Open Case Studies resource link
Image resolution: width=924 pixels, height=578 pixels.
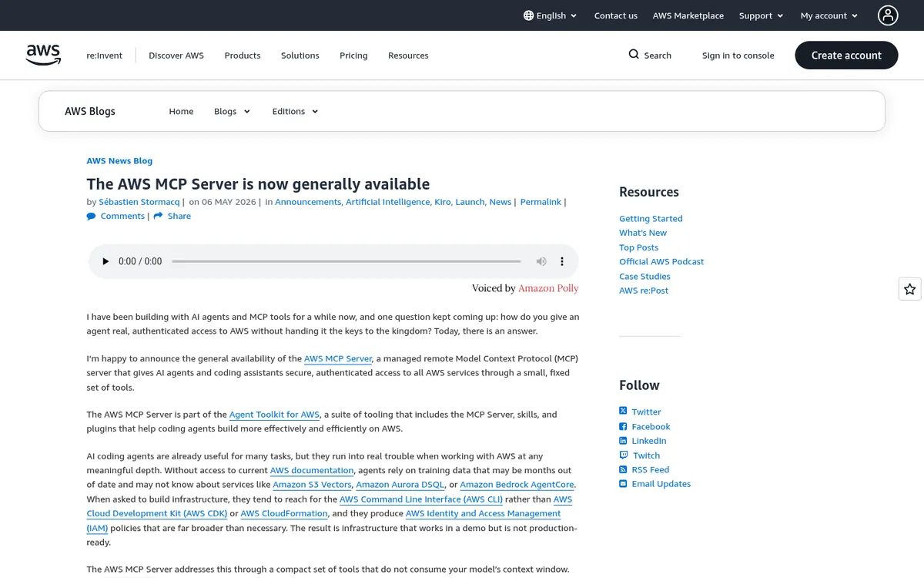(x=644, y=277)
